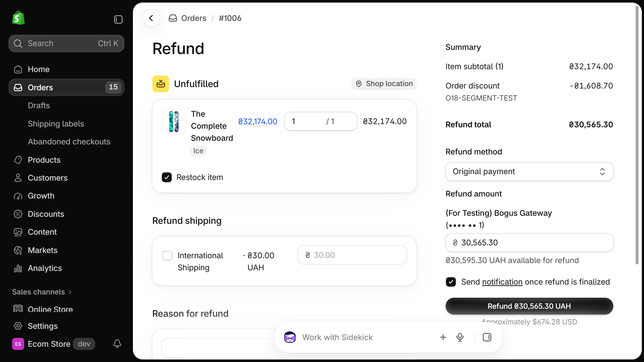
Task: Open the Refund method dropdown
Action: pyautogui.click(x=529, y=172)
